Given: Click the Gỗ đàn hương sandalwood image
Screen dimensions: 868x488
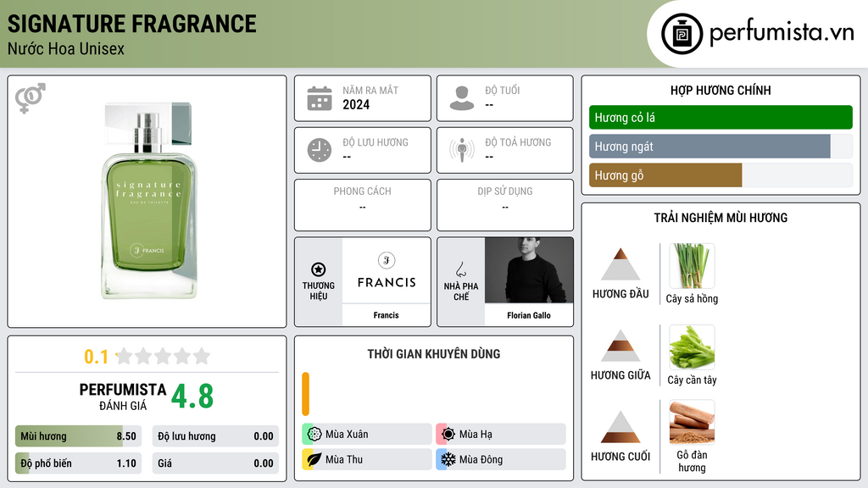Looking at the screenshot, I should tap(692, 422).
